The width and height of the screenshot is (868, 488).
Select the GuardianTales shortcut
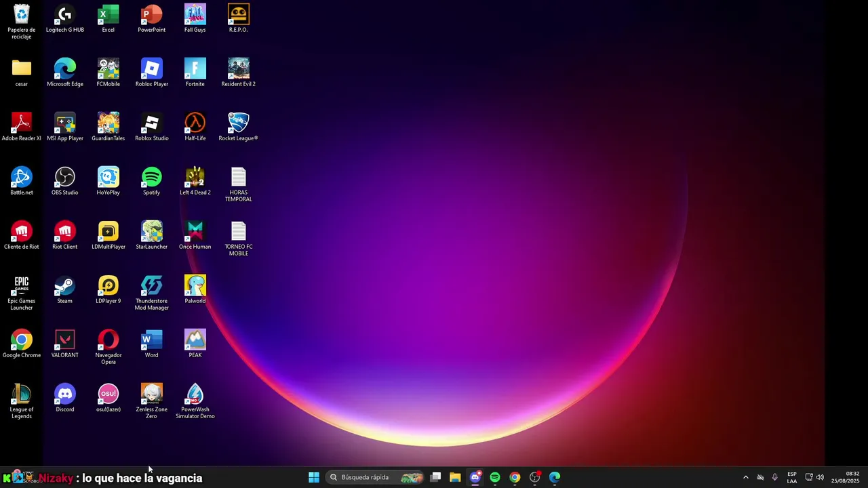[108, 127]
